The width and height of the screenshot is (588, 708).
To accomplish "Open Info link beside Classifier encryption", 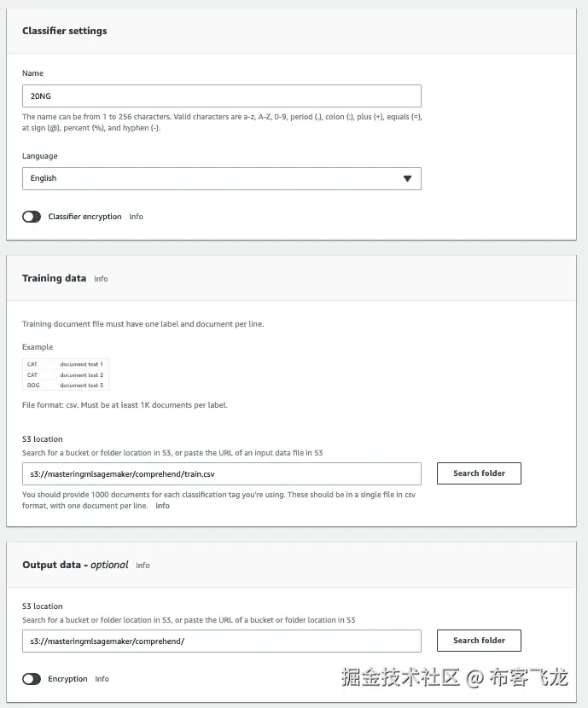I will (136, 217).
